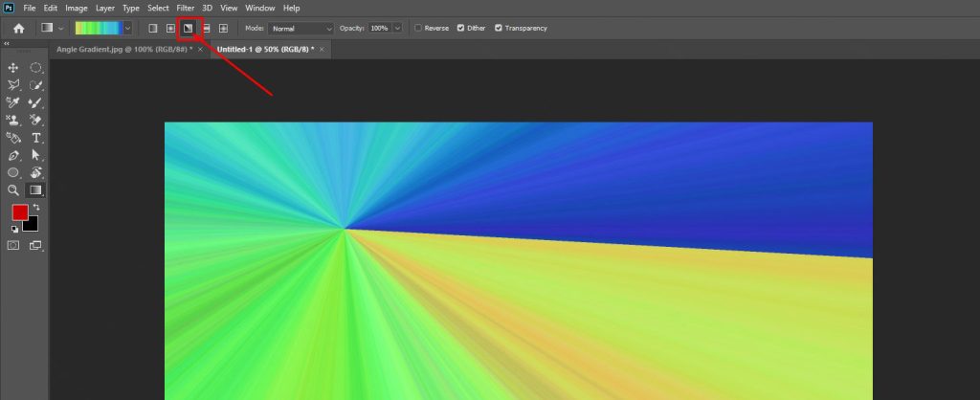Uncheck the Dither option
Viewport: 980px width, 400px height.
[461, 29]
